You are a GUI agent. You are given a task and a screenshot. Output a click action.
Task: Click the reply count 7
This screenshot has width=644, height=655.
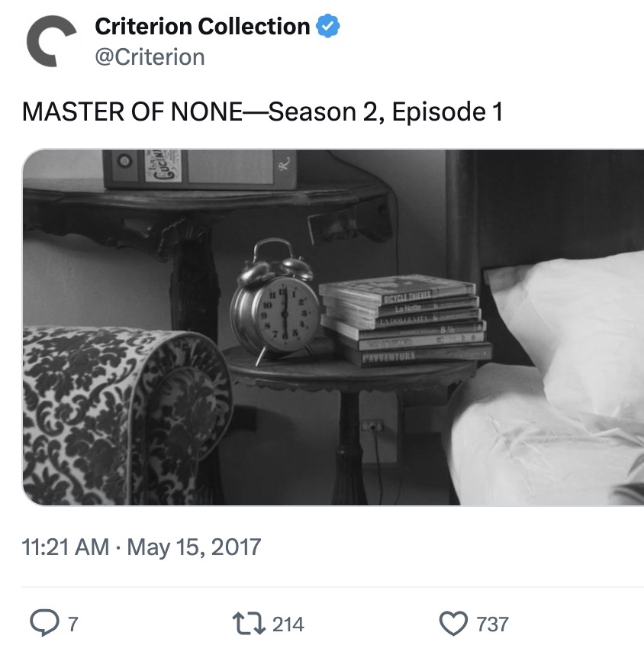[x=73, y=624]
